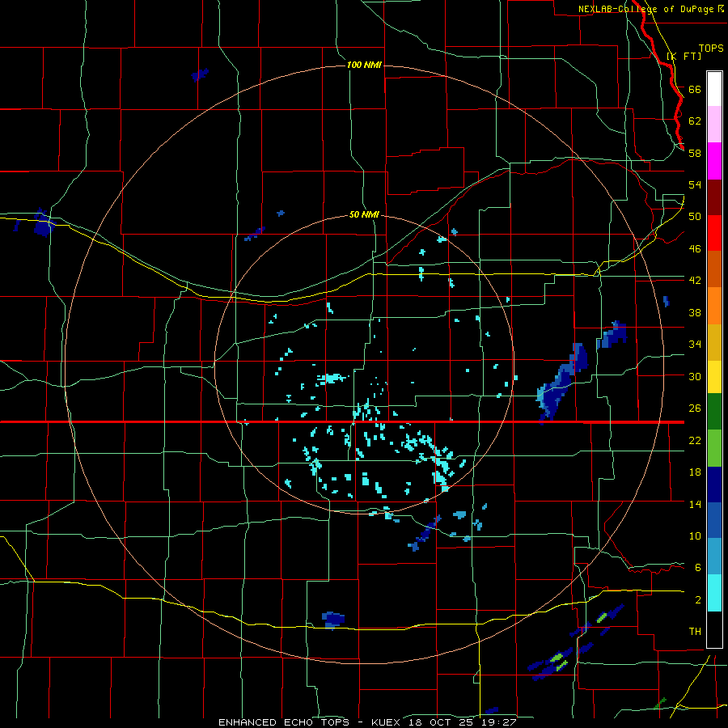Click the 10 legend value
Screen dimensions: 728x728
pos(695,535)
